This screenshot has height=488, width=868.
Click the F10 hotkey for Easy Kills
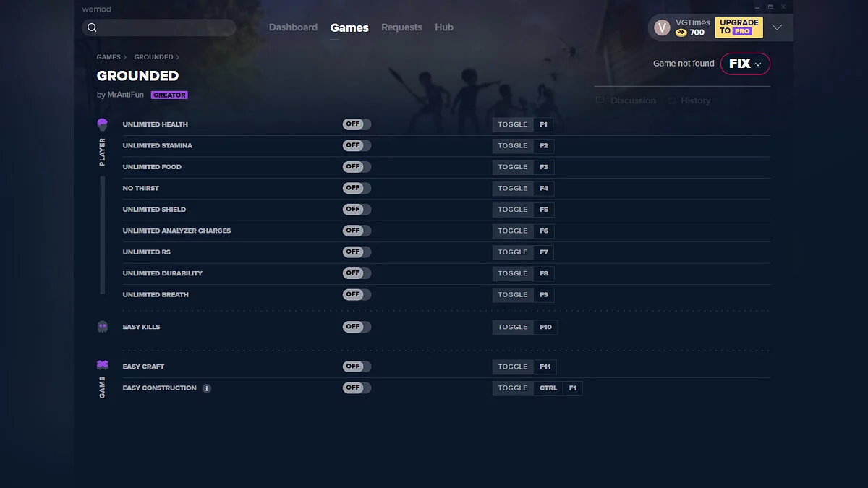pyautogui.click(x=545, y=327)
